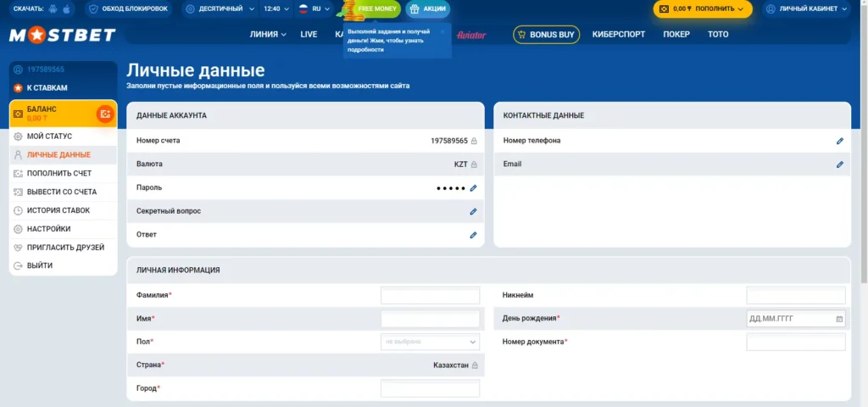
Task: Download the Apple iOS app icon
Action: click(67, 8)
